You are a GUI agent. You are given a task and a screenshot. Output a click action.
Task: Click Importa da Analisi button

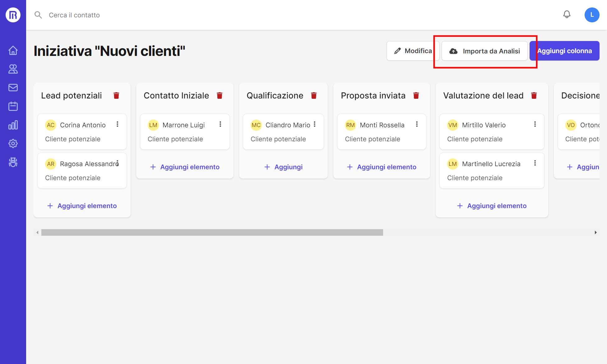point(484,51)
